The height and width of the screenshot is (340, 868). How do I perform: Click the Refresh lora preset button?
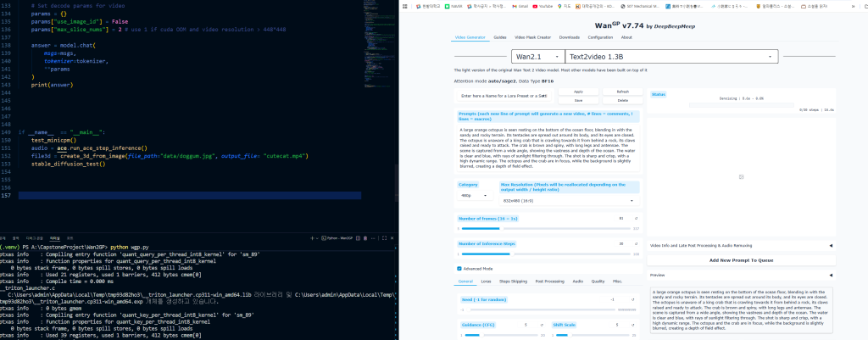[622, 92]
